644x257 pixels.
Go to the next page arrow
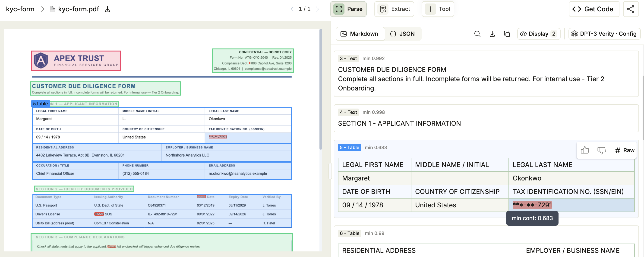(317, 9)
